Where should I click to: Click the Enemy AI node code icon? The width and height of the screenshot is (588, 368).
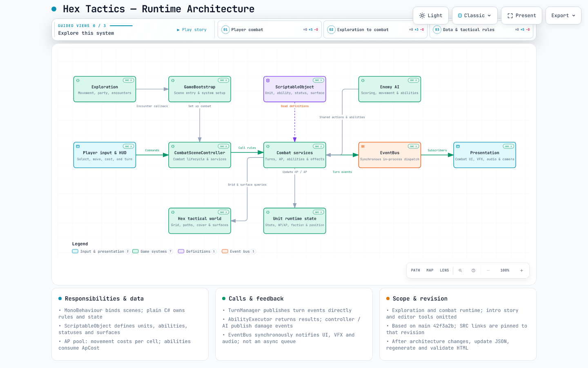[363, 81]
